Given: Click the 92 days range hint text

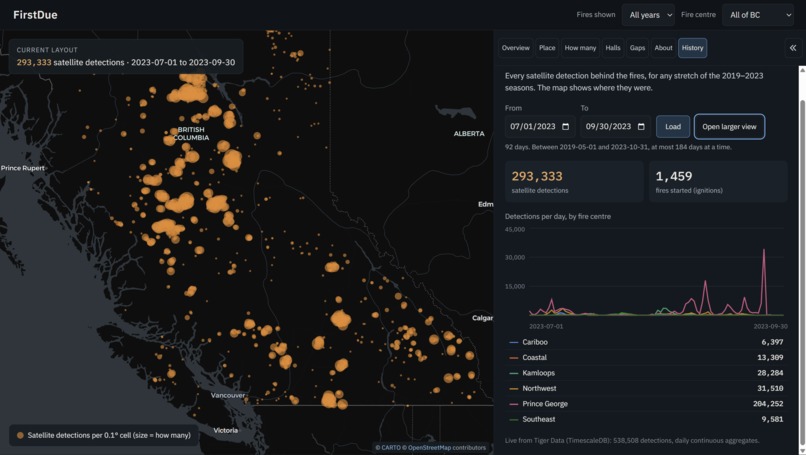Looking at the screenshot, I should pos(618,147).
